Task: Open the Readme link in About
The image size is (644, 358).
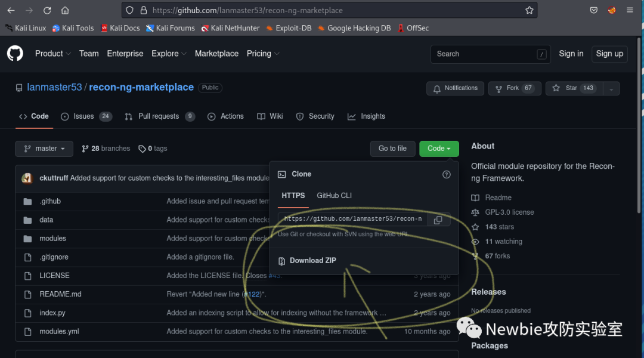Action: (x=491, y=197)
